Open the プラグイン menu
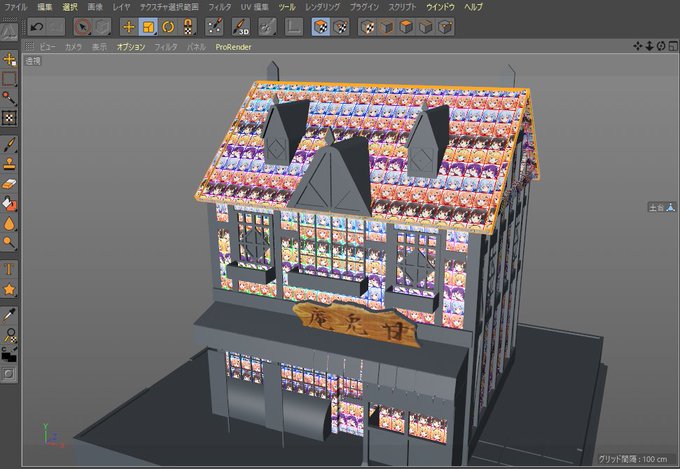The height and width of the screenshot is (469, 680). [x=364, y=7]
